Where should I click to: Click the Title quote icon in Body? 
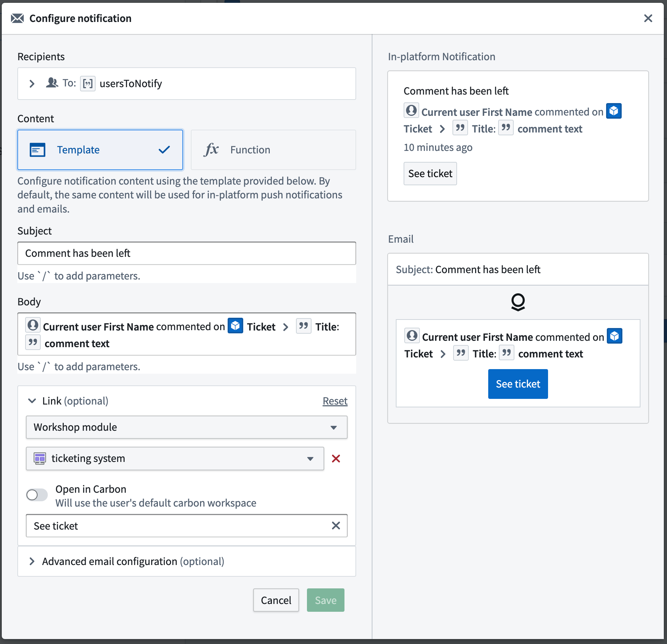(x=303, y=326)
